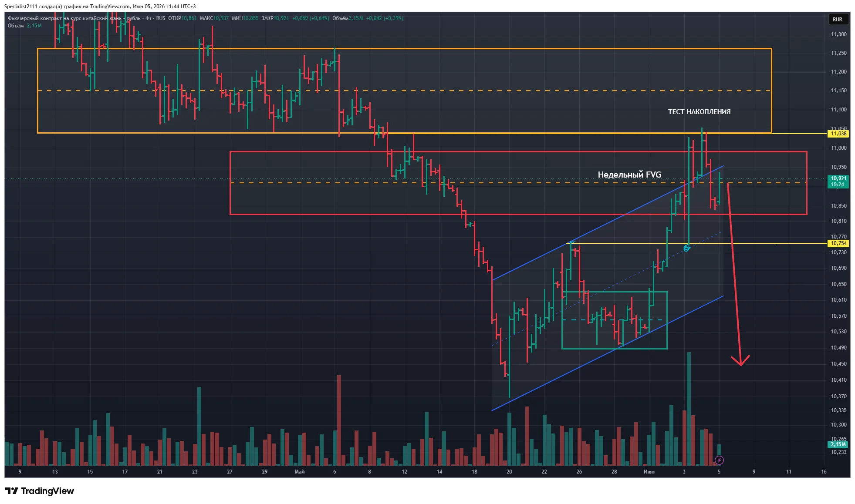Click the МИН 10,855 low value
Image resolution: width=855 pixels, height=504 pixels.
coord(245,18)
